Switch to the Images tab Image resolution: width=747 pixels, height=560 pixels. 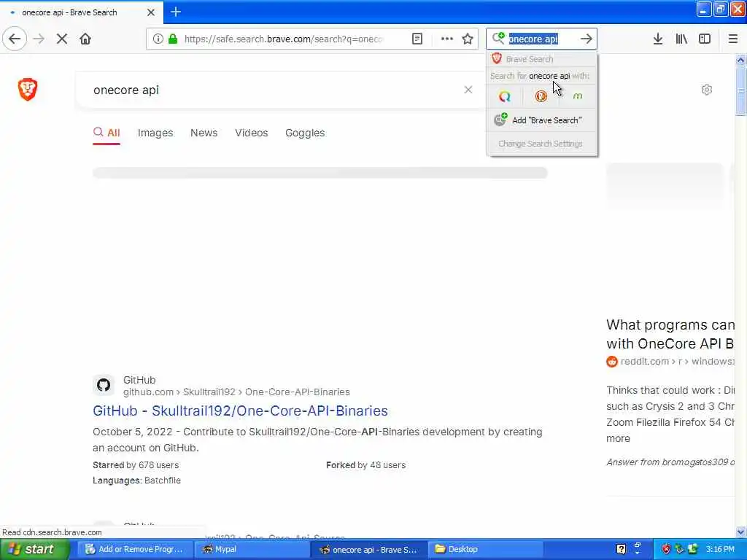point(155,133)
